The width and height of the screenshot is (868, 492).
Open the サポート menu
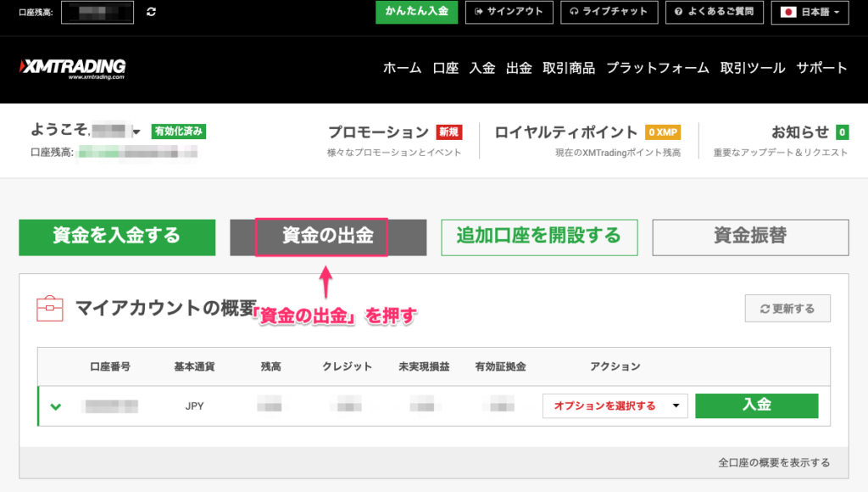click(x=821, y=69)
